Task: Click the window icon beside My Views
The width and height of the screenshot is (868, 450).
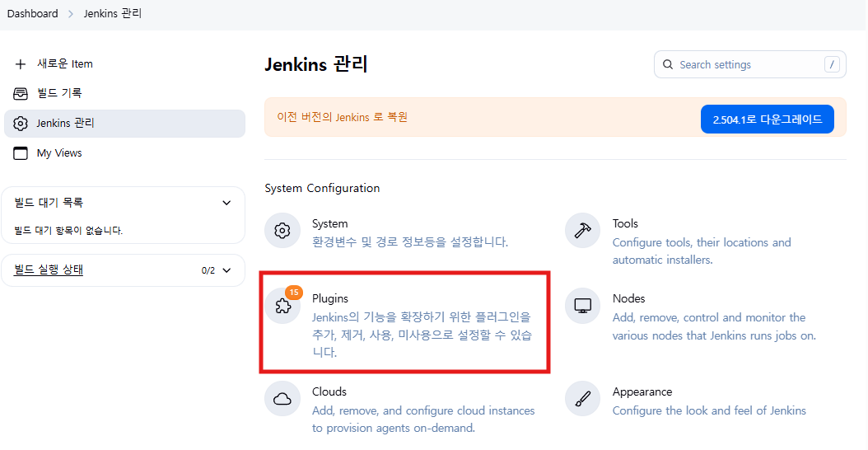Action: 21,153
